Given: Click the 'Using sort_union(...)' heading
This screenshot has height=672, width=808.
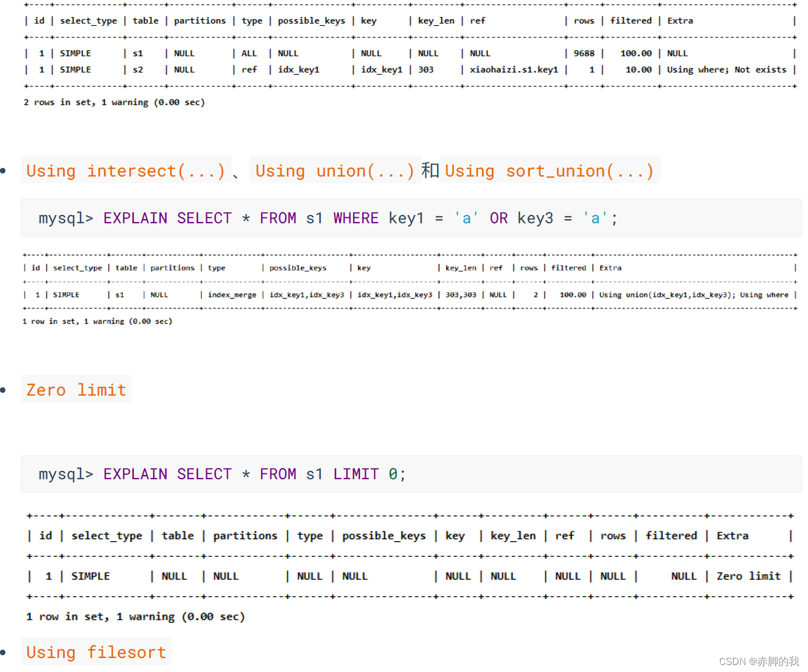Looking at the screenshot, I should (x=550, y=170).
